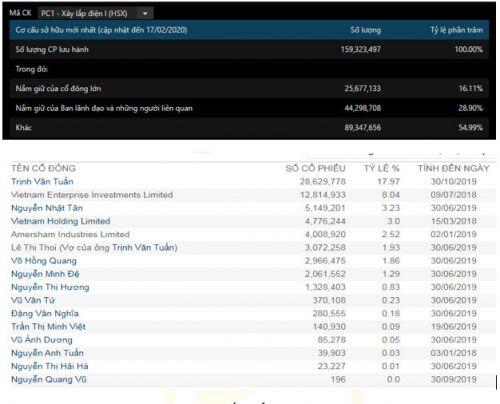Select share count 3,072,258
Image resolution: width=500 pixels, height=404 pixels.
[325, 247]
